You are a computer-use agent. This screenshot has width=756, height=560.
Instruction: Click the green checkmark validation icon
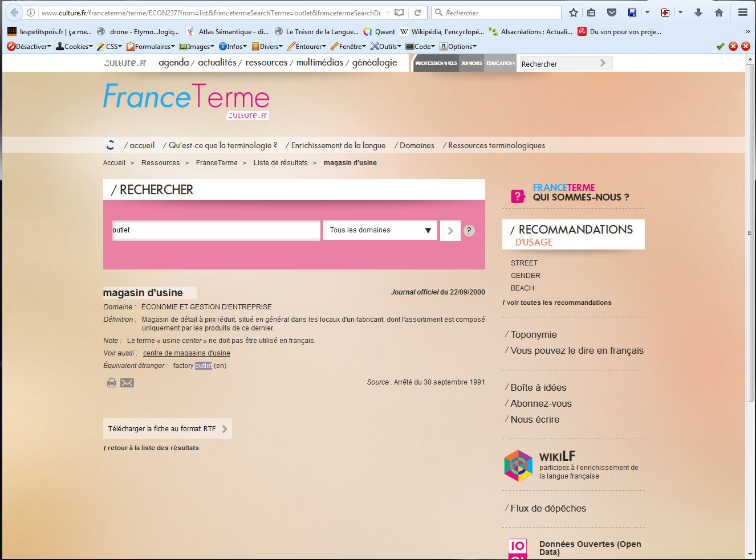pos(721,46)
